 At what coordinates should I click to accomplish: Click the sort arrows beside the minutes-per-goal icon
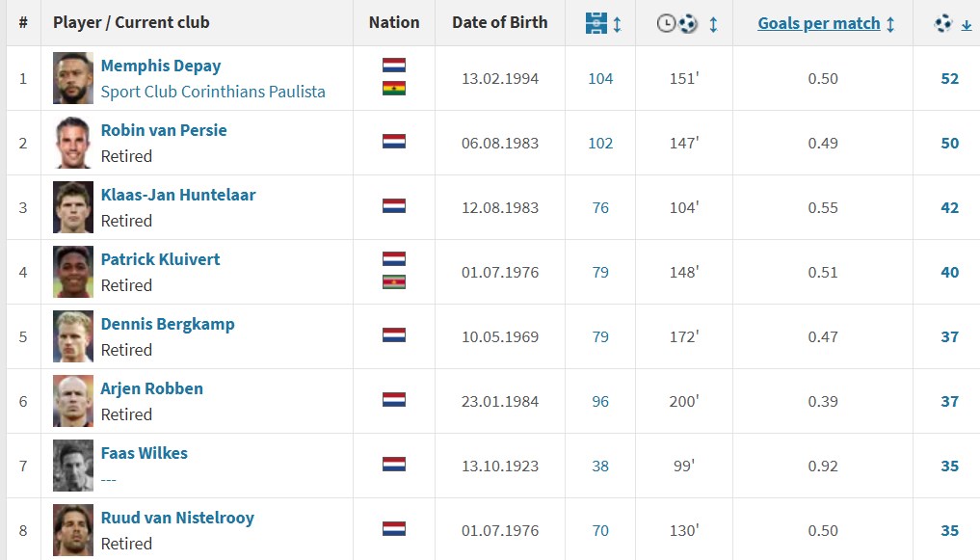pos(713,25)
